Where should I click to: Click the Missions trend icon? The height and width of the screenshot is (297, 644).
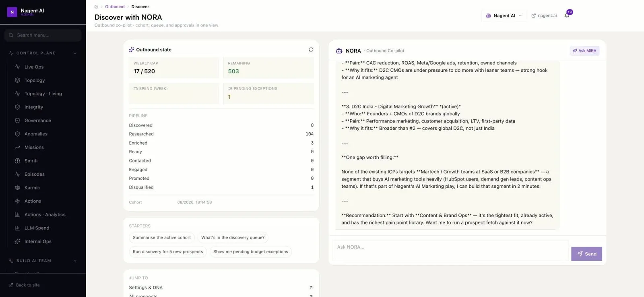[x=17, y=147]
